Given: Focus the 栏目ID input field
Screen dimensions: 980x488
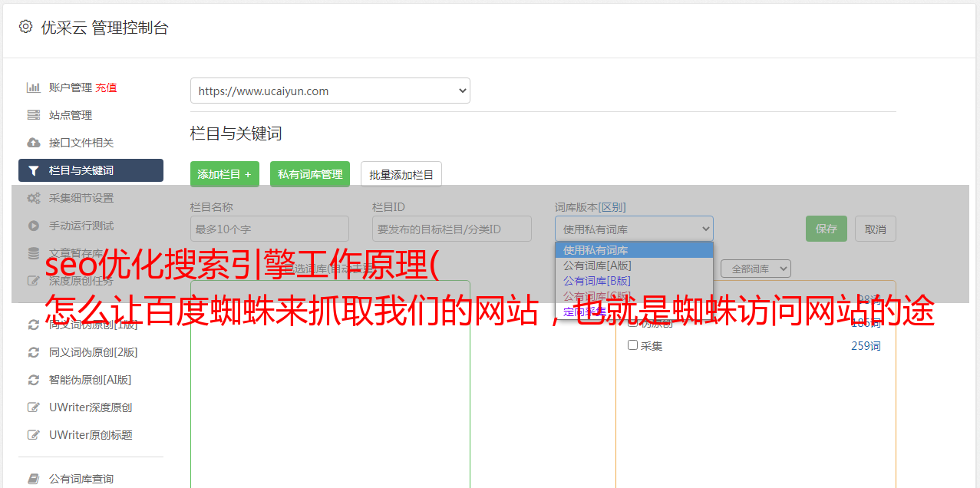Looking at the screenshot, I should pyautogui.click(x=452, y=229).
